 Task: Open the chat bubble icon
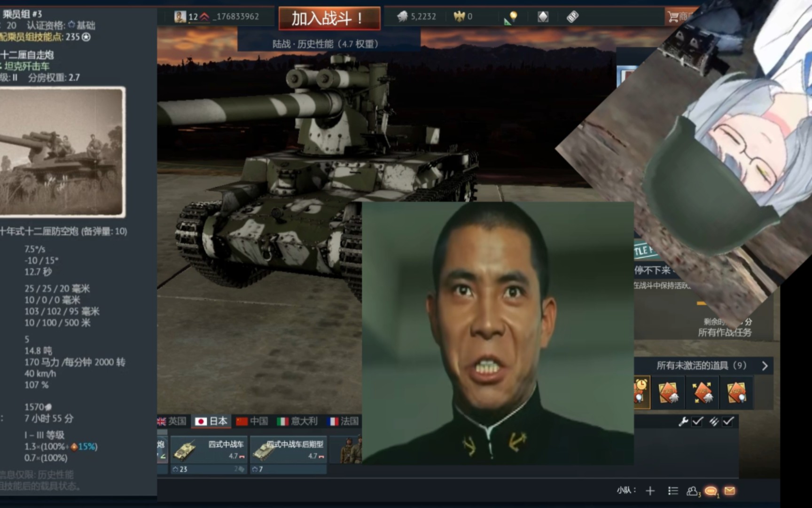pyautogui.click(x=711, y=491)
